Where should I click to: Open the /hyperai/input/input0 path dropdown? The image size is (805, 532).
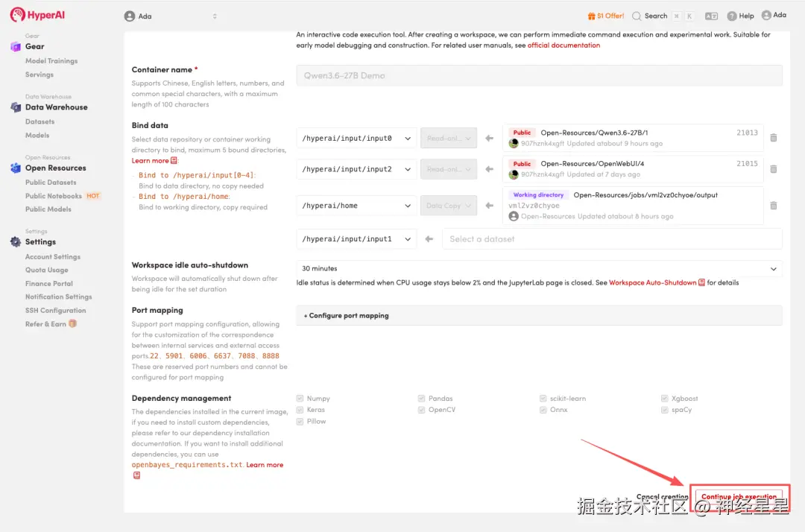[x=356, y=138]
